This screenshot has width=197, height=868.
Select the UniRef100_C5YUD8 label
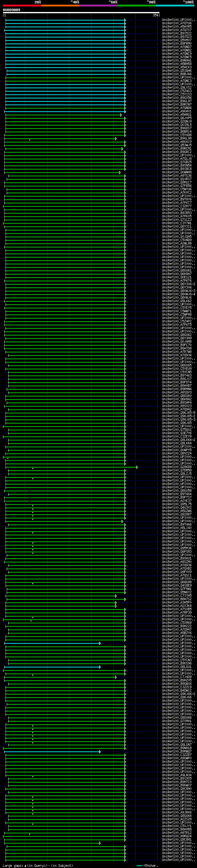[x=177, y=135]
